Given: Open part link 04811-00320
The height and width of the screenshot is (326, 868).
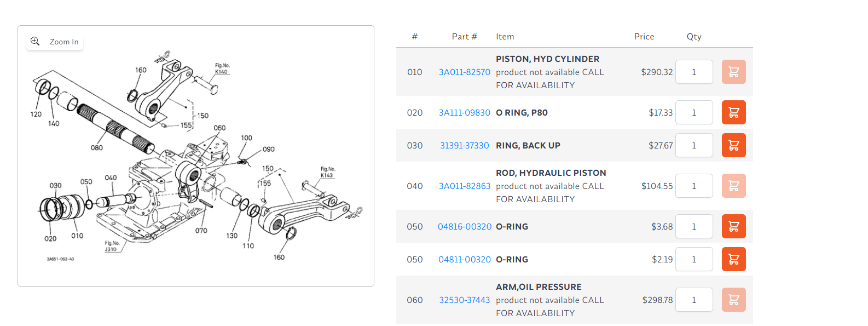Looking at the screenshot, I should (464, 260).
